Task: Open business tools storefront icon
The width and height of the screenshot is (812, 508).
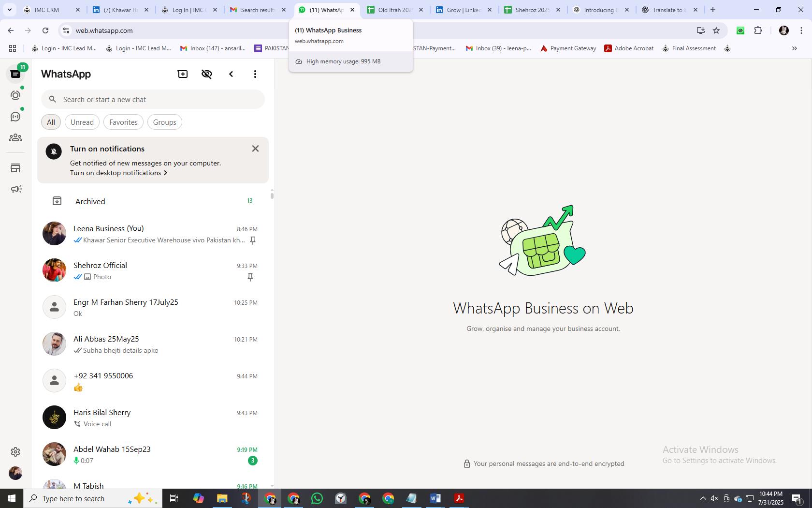Action: click(15, 168)
